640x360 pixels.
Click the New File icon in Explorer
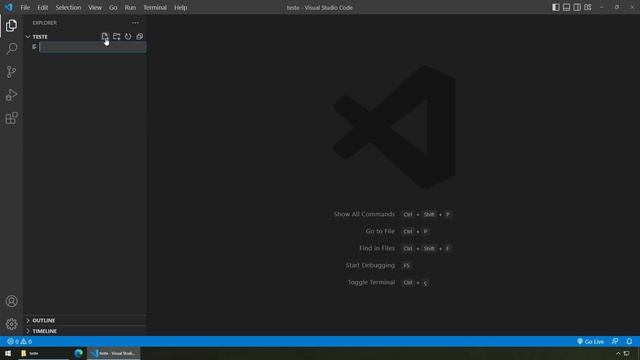pyautogui.click(x=105, y=36)
